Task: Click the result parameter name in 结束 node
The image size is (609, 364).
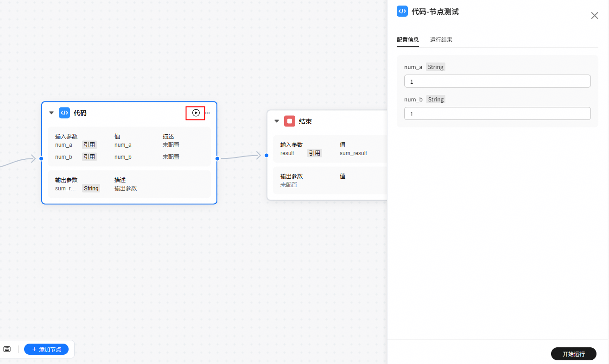Action: click(x=287, y=153)
